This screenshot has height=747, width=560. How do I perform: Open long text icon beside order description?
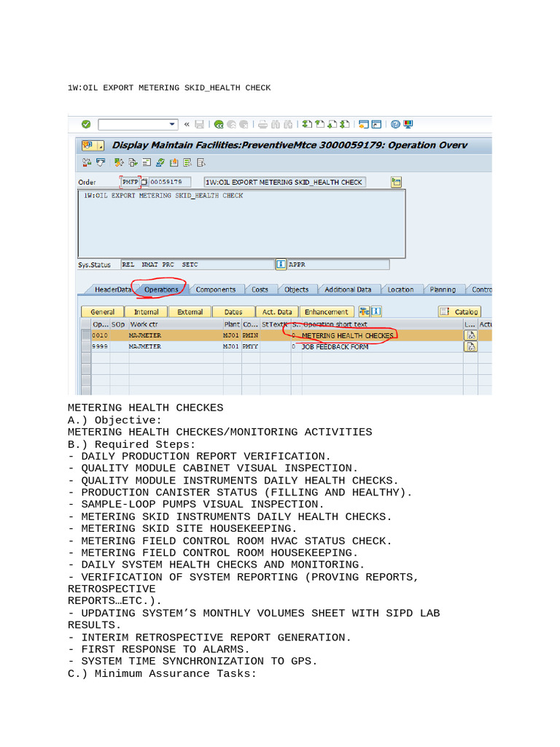click(x=396, y=182)
